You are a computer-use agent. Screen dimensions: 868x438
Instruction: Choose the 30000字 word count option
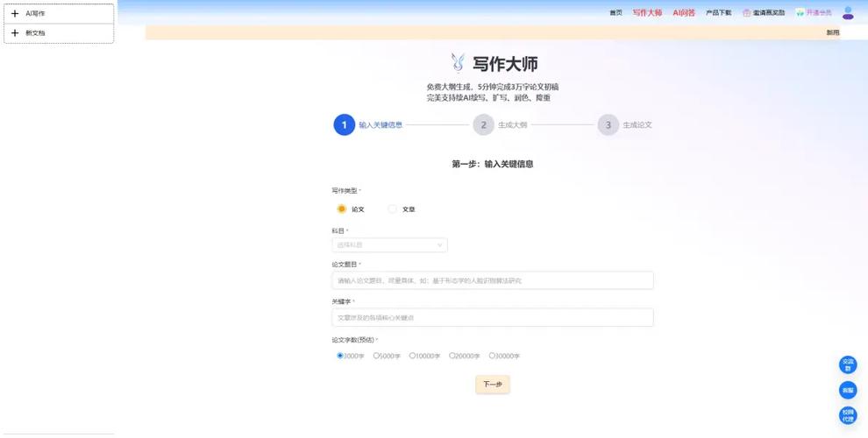[492, 356]
